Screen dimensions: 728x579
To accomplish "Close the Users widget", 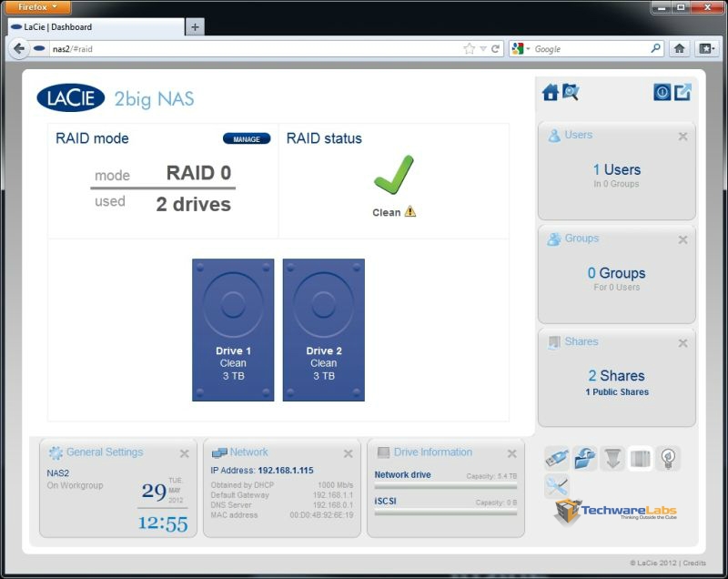I will [682, 137].
